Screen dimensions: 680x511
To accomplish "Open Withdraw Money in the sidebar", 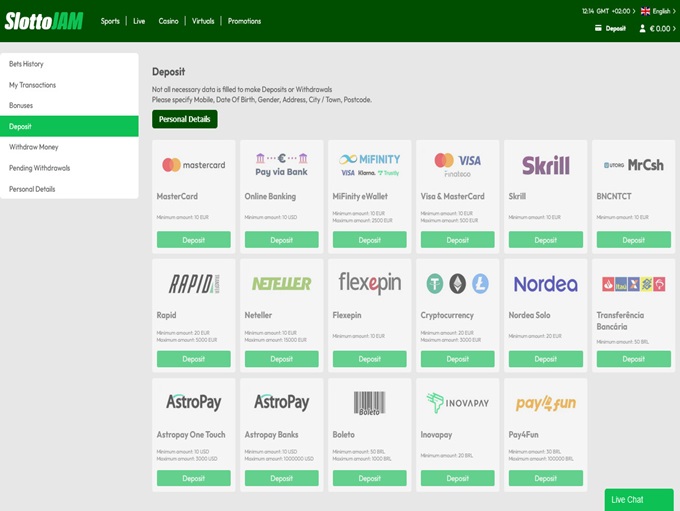I will [33, 147].
